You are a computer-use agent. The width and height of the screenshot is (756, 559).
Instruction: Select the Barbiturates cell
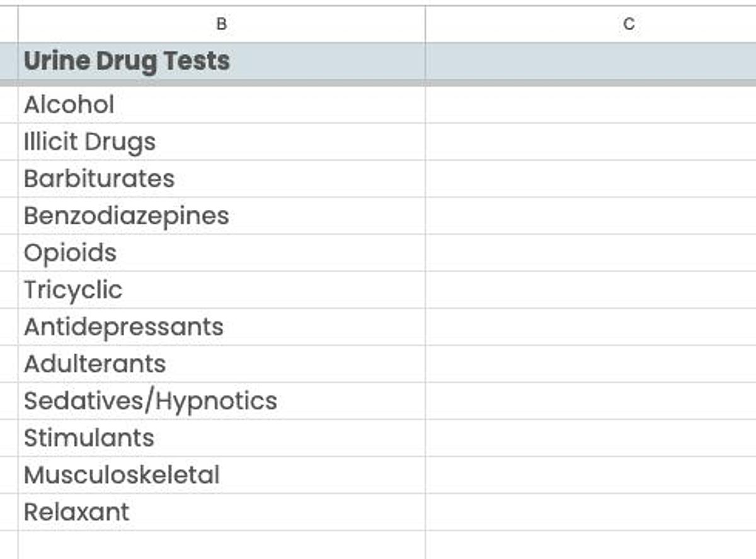(x=220, y=178)
